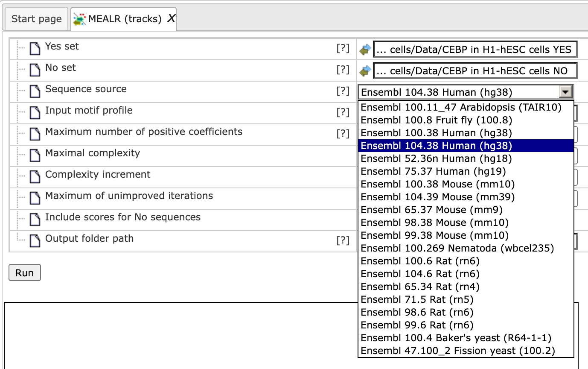Choose Ensembl 52.36n Human (hg18)
The width and height of the screenshot is (588, 369).
pyautogui.click(x=466, y=158)
